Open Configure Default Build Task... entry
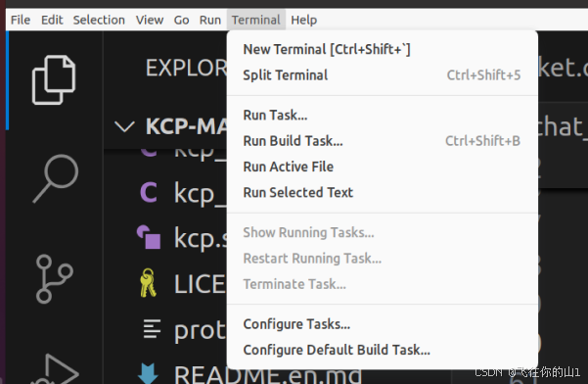This screenshot has width=588, height=384. pyautogui.click(x=383, y=350)
